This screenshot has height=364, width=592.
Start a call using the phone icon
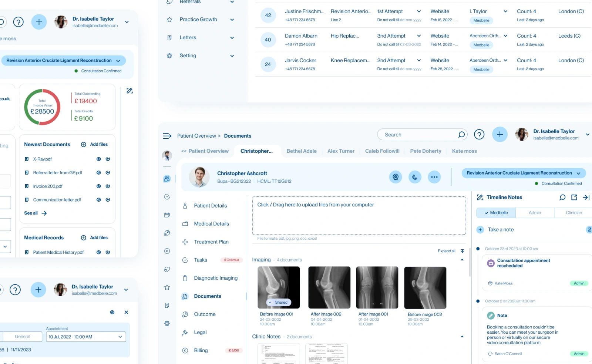click(x=415, y=177)
